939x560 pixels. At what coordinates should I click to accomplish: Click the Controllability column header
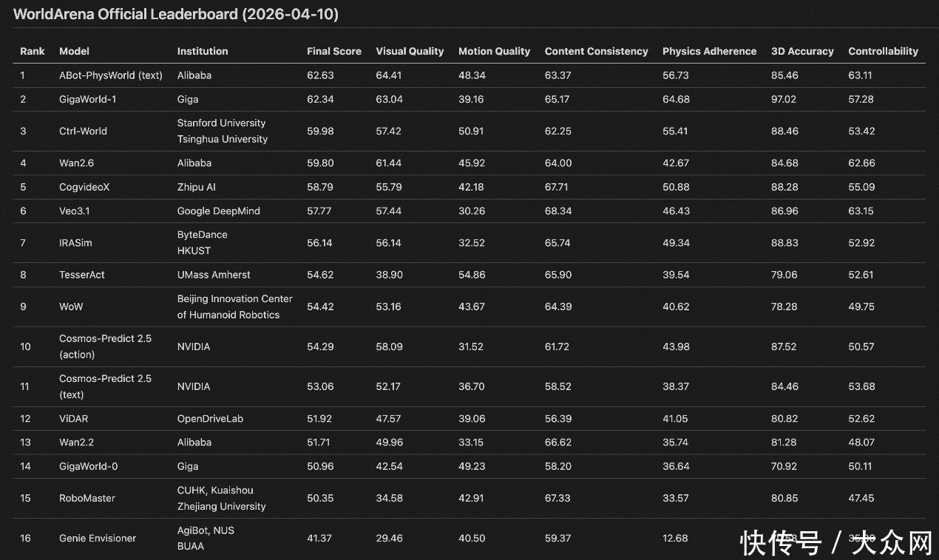point(883,51)
